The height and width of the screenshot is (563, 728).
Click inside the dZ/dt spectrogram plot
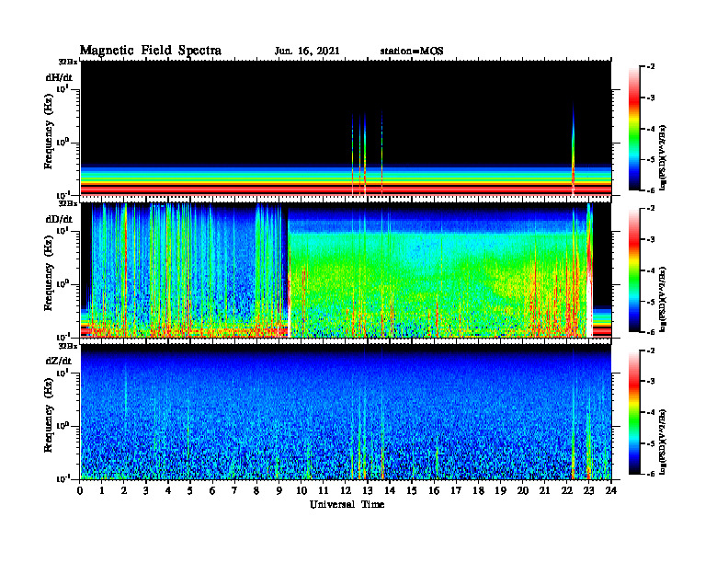coord(346,412)
